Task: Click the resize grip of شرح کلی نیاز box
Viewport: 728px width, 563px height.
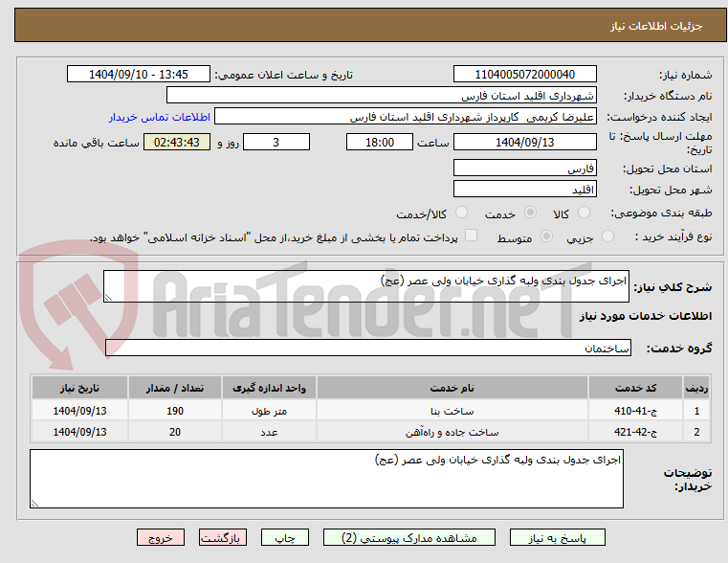Action: 108,297
